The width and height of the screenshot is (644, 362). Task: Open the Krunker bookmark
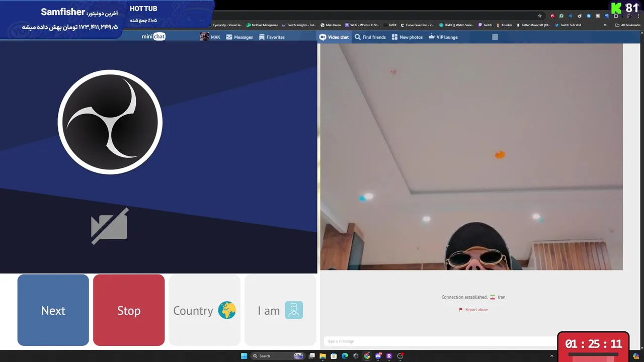point(504,25)
